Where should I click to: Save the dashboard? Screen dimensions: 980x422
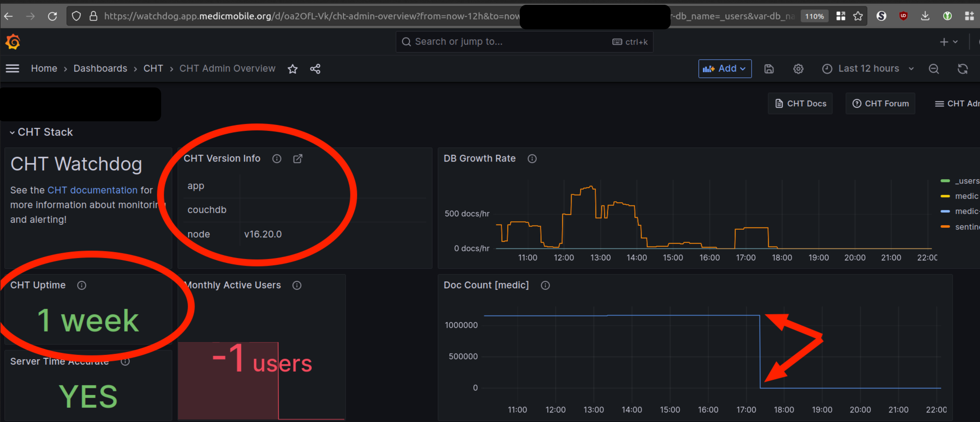click(769, 69)
